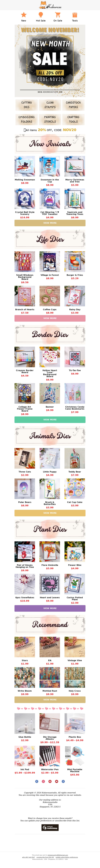Open the Pinterest social icon
The height and width of the screenshot is (868, 100).
(x=50, y=781)
